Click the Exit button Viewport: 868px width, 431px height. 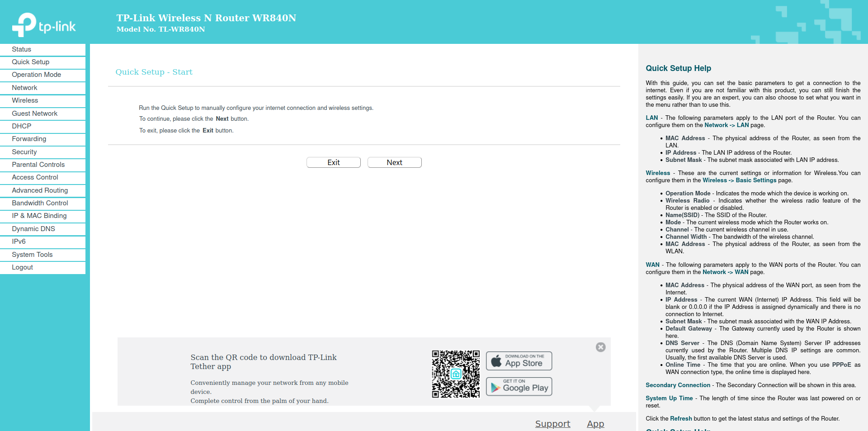click(333, 162)
